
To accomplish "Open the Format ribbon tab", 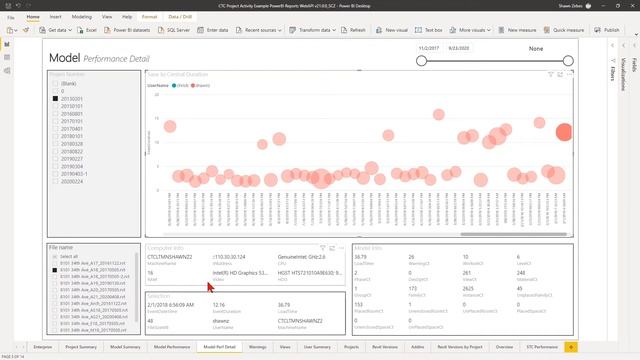I will (x=149, y=17).
